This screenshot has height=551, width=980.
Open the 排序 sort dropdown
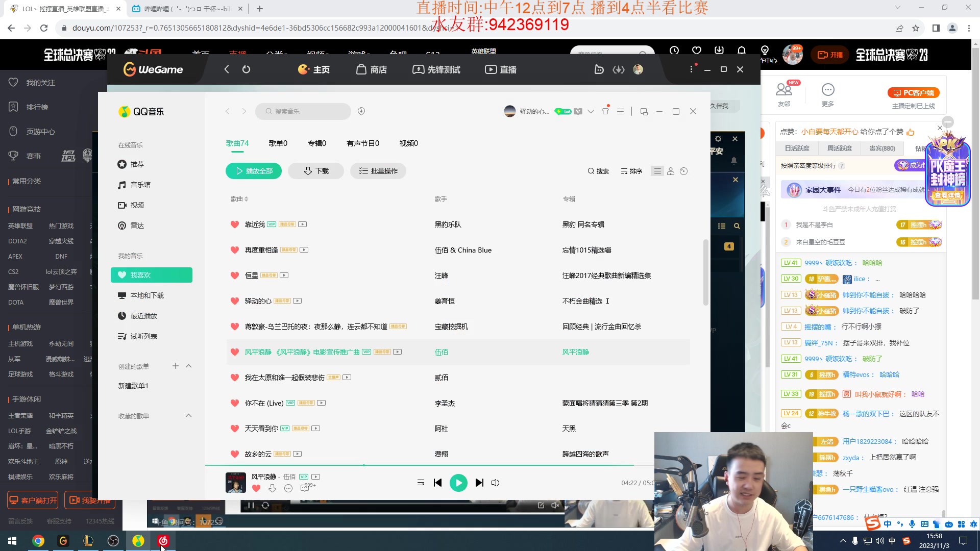pos(631,171)
